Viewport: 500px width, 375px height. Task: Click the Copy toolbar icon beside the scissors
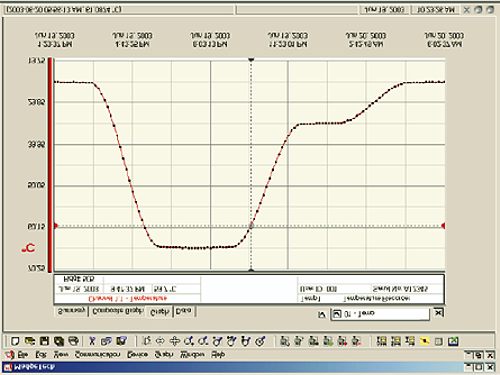tap(106, 341)
